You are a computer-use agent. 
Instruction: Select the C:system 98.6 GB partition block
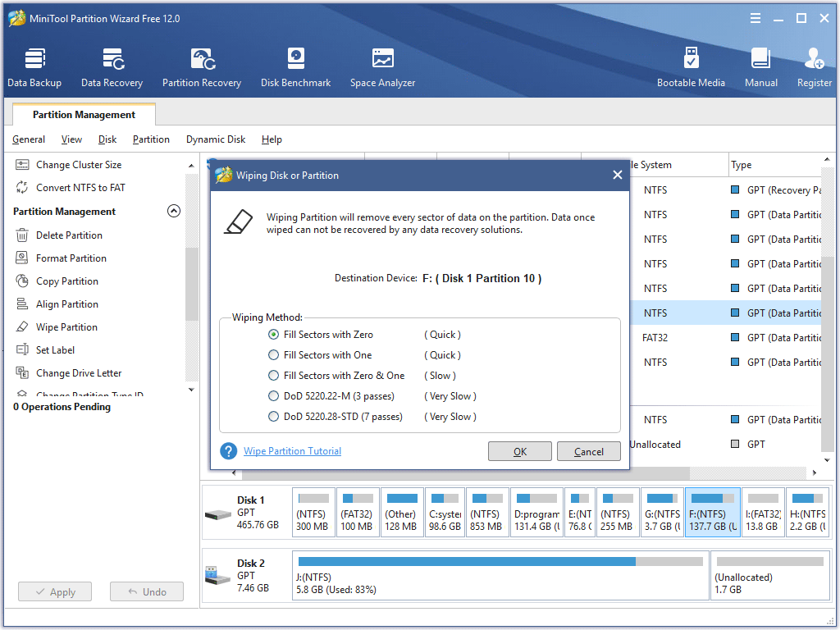click(445, 513)
